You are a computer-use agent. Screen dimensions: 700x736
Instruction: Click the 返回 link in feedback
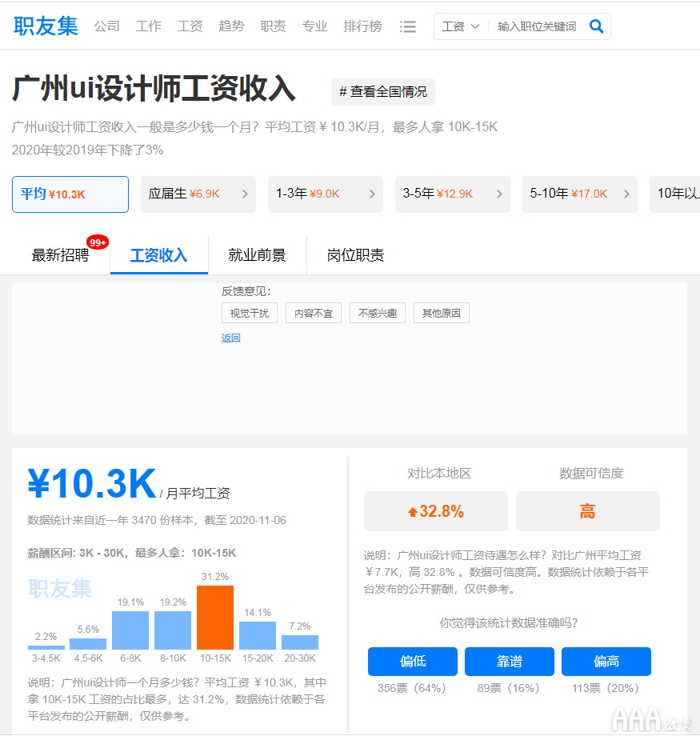click(x=230, y=338)
